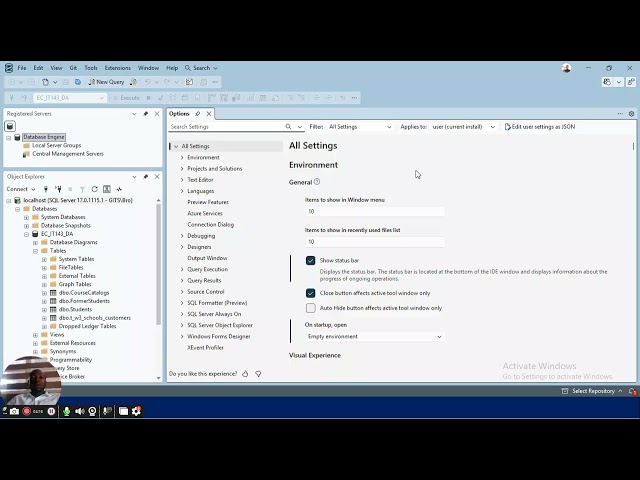Open the Filter All Settings dropdown
The width and height of the screenshot is (640, 480).
[360, 127]
